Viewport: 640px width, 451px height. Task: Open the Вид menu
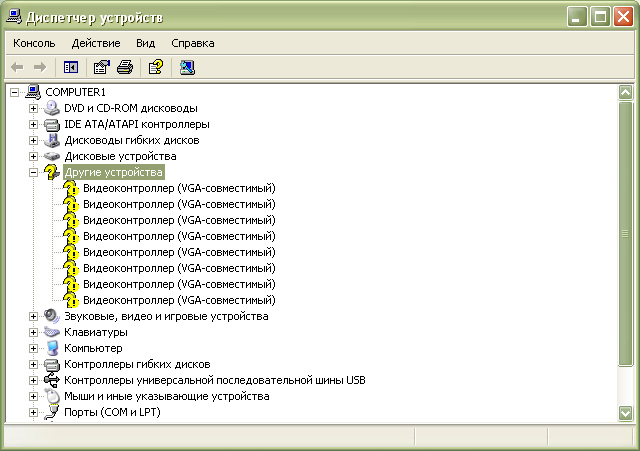(146, 43)
